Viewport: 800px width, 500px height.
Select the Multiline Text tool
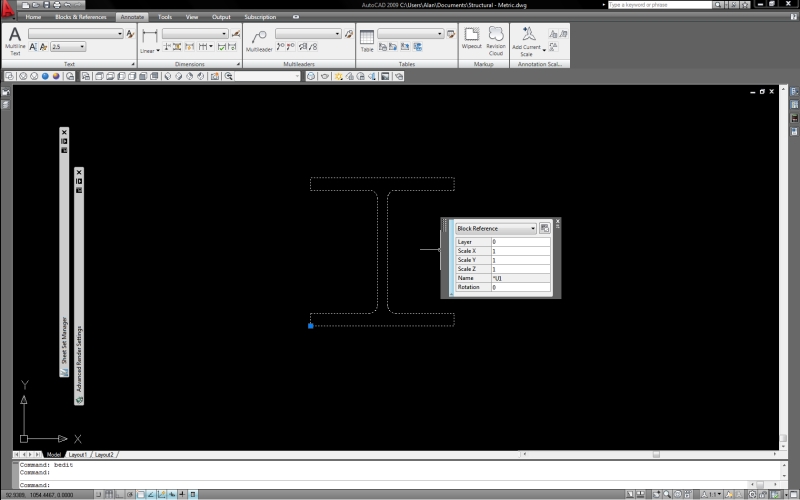pos(15,41)
